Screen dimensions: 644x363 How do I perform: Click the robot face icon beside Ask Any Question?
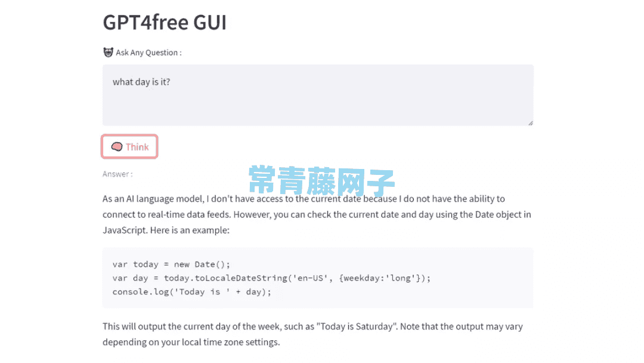coord(108,52)
